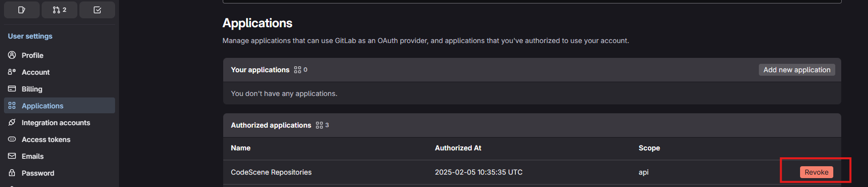
Task: Click the Emails envelope icon
Action: pyautogui.click(x=12, y=156)
